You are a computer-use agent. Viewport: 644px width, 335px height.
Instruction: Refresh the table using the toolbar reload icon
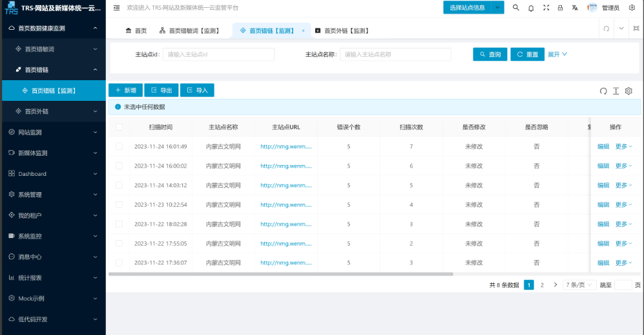[603, 91]
